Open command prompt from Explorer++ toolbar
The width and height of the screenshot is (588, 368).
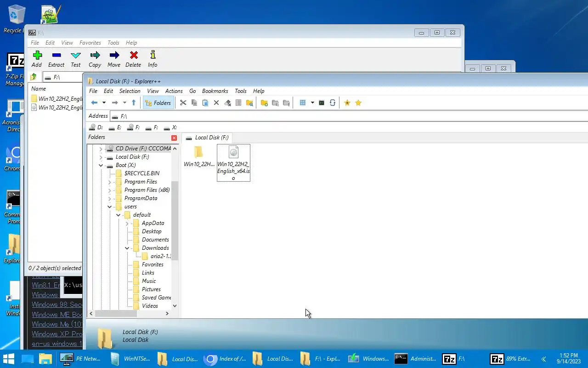[x=322, y=103]
